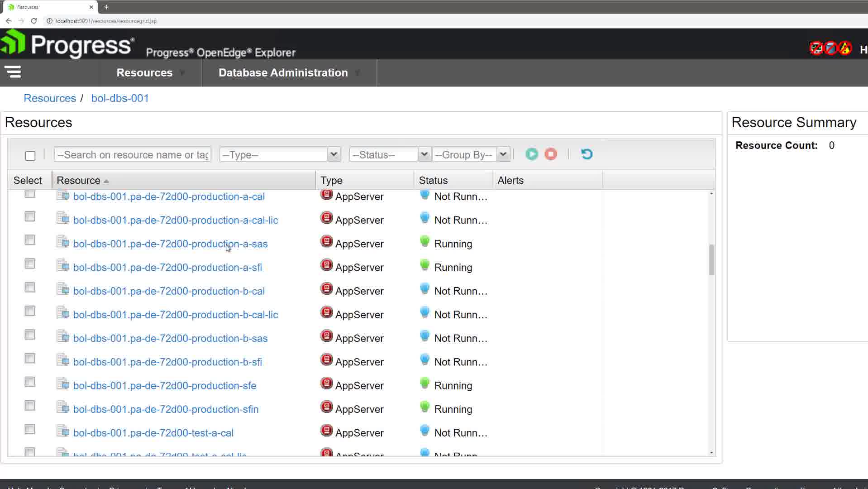Check the box for production-sfe row
868x489 pixels.
click(30, 382)
